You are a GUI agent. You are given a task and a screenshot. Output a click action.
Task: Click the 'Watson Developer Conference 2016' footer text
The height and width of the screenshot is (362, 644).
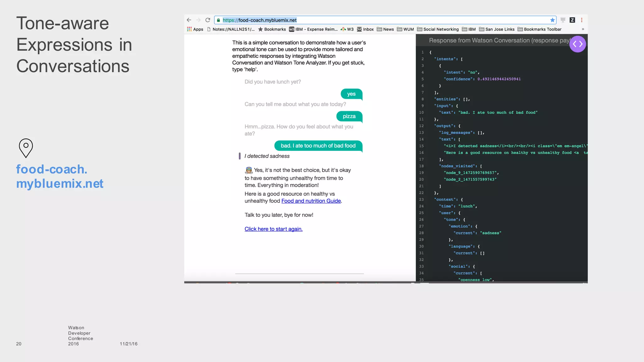tap(80, 336)
